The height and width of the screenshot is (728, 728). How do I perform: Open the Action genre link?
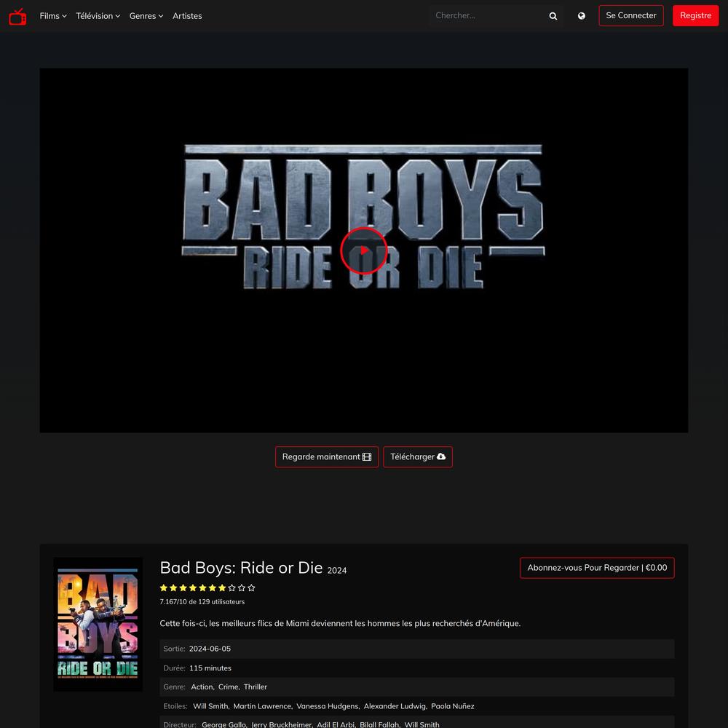pos(202,687)
